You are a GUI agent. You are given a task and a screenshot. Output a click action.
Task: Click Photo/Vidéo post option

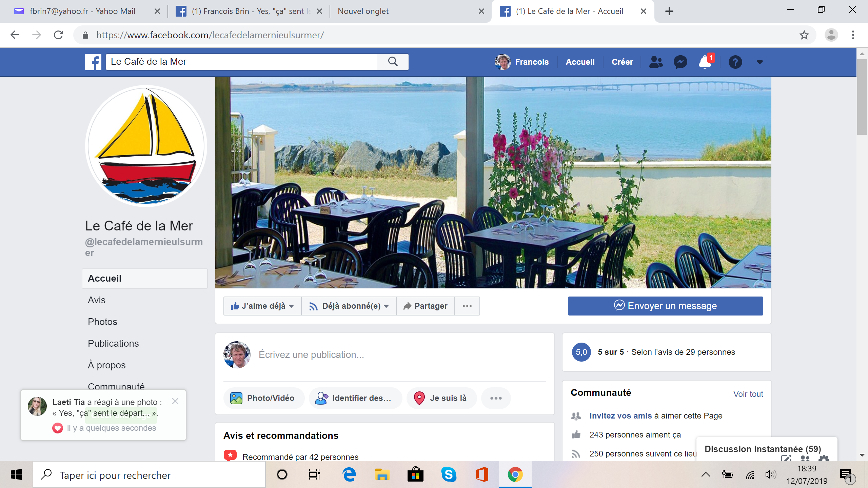coord(264,398)
